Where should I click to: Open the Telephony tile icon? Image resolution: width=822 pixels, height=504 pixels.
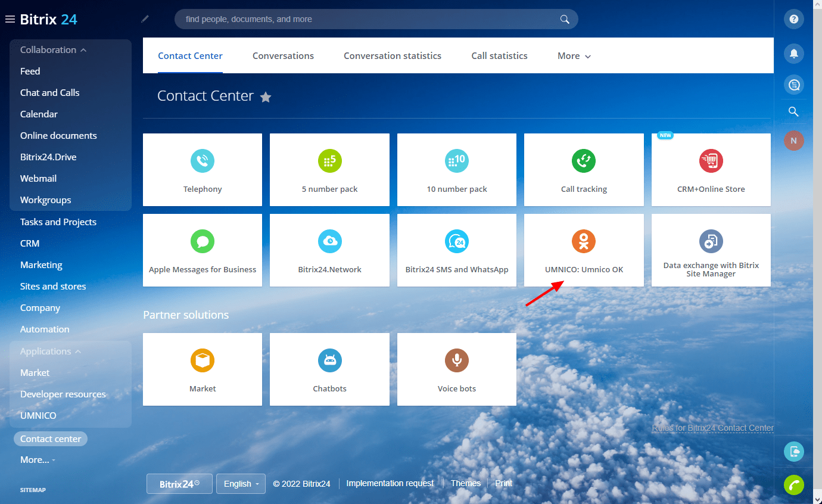203,161
